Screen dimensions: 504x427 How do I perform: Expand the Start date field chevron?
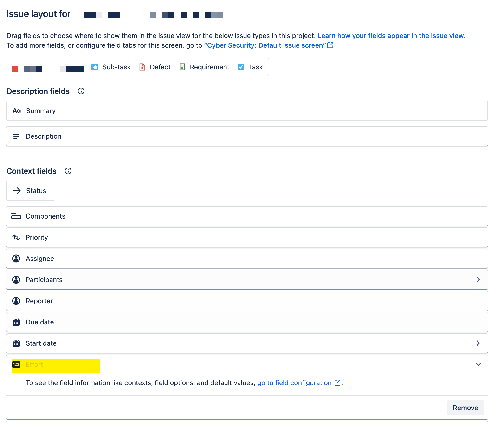point(478,343)
